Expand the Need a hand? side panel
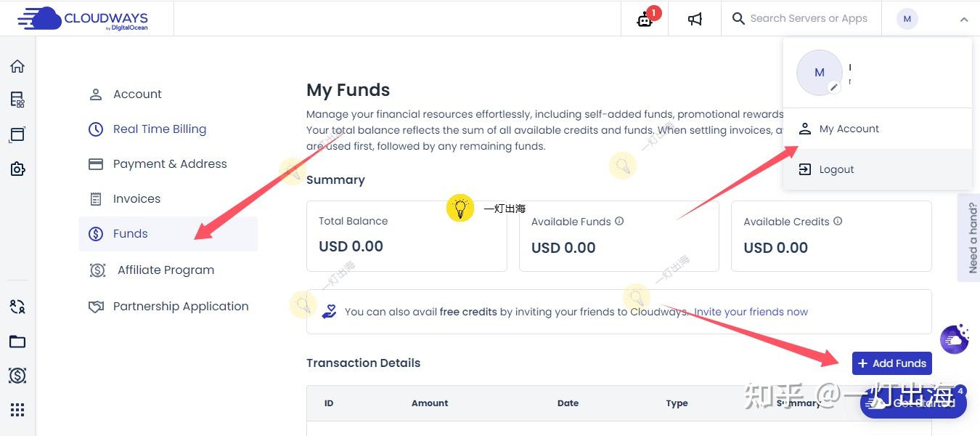Image resolution: width=980 pixels, height=436 pixels. pos(972,238)
